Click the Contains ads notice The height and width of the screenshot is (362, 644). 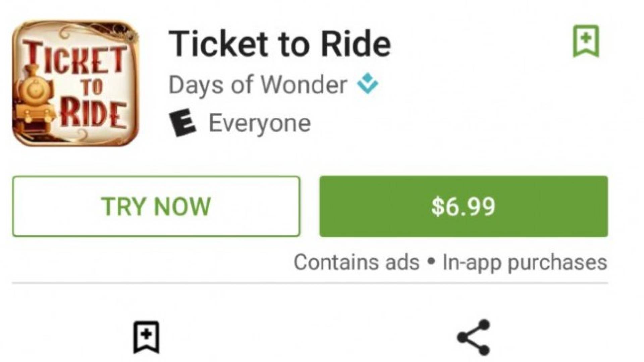tap(357, 262)
